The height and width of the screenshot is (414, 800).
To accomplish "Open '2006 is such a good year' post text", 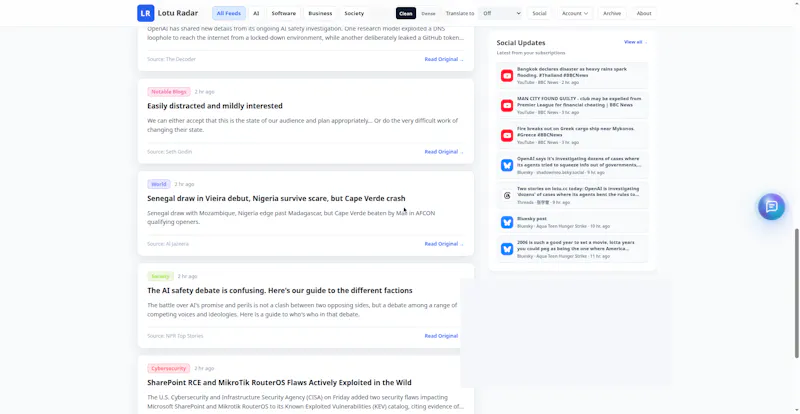I will (576, 246).
